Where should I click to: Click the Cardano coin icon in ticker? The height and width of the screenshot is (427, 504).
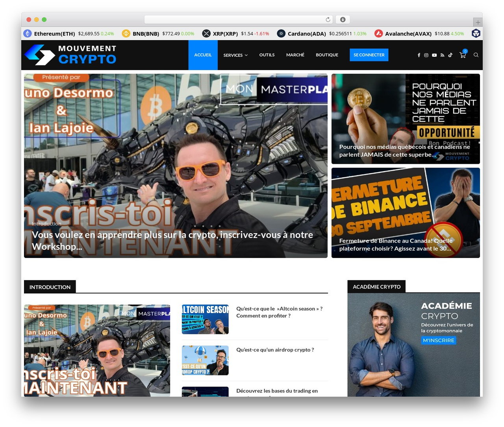281,33
